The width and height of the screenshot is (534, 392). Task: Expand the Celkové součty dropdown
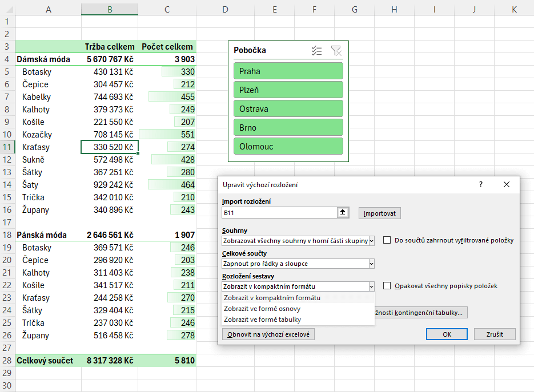pos(371,264)
